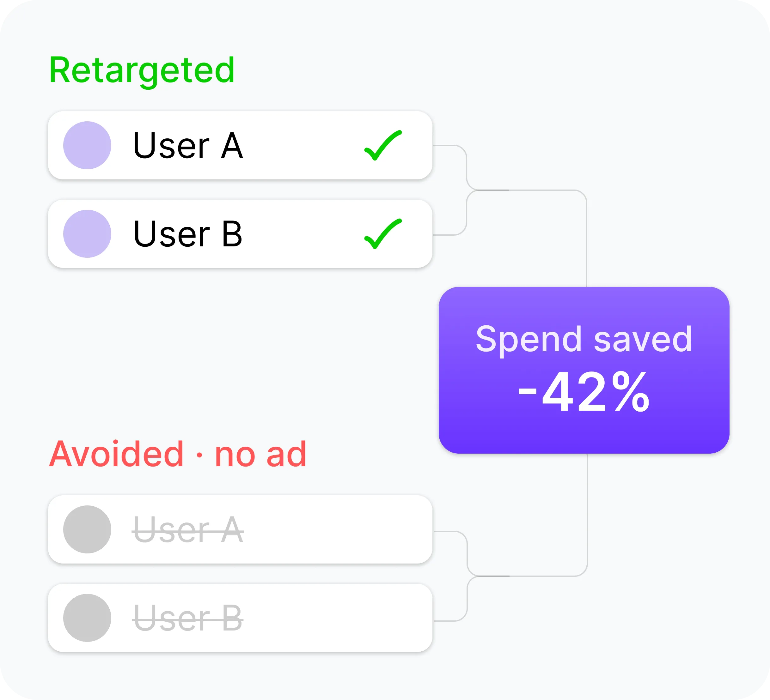Click the gray avatar of avoided User A
The image size is (770, 700).
point(87,529)
